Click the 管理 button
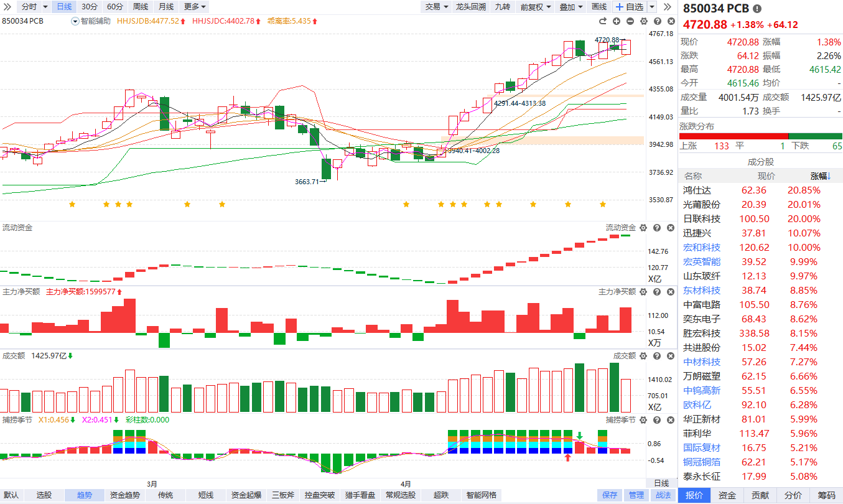This screenshot has width=843, height=504. point(636,495)
